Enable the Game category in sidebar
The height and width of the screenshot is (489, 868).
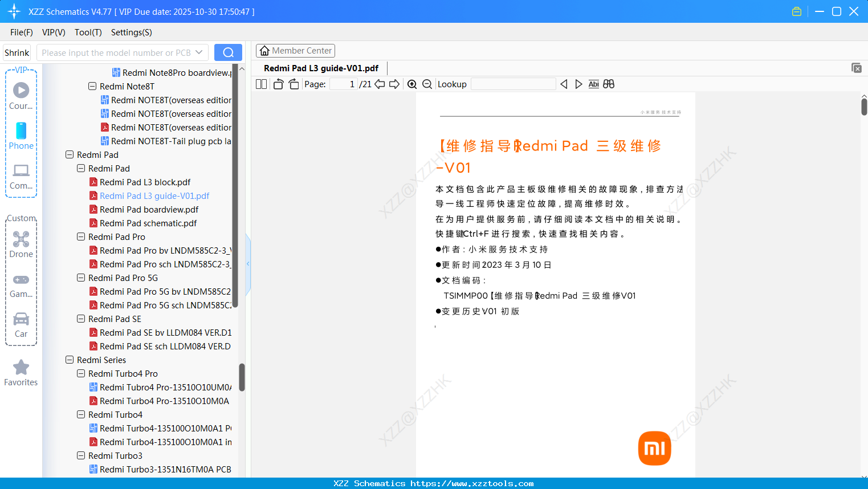[x=21, y=279]
